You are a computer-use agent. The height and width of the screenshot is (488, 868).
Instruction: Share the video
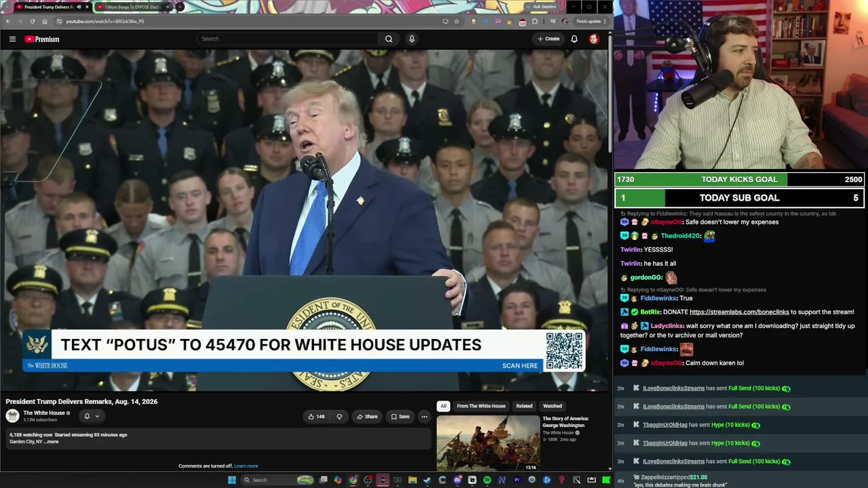click(x=367, y=417)
